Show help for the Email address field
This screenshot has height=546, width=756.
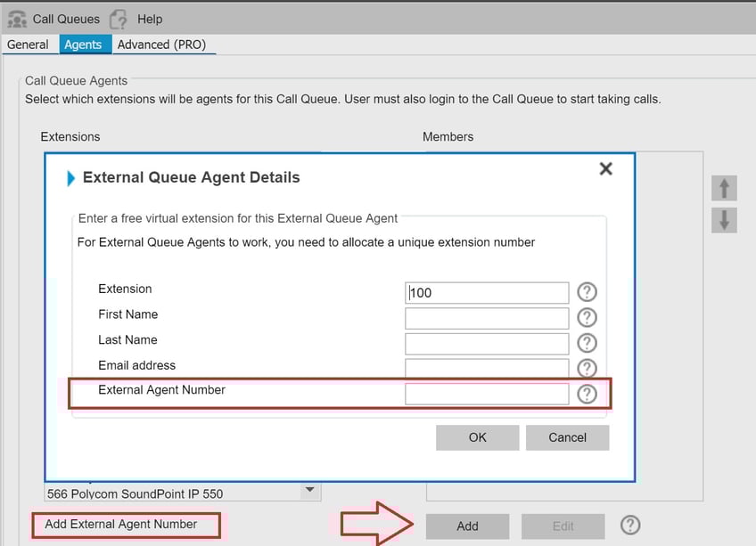tap(587, 368)
